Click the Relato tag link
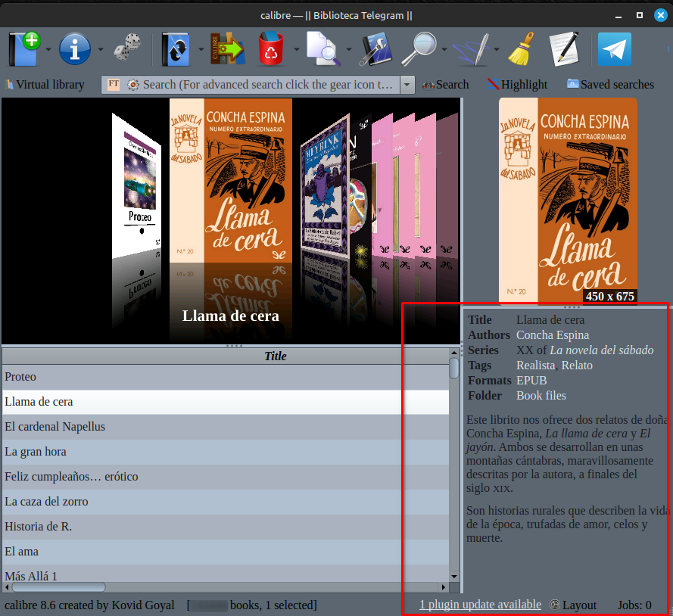673x616 pixels. 577,366
